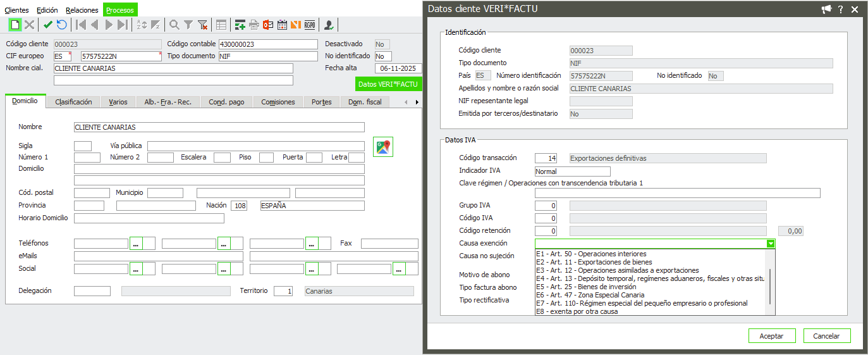This screenshot has width=868, height=355.
Task: Switch to the Clasificación tab
Action: pyautogui.click(x=73, y=102)
